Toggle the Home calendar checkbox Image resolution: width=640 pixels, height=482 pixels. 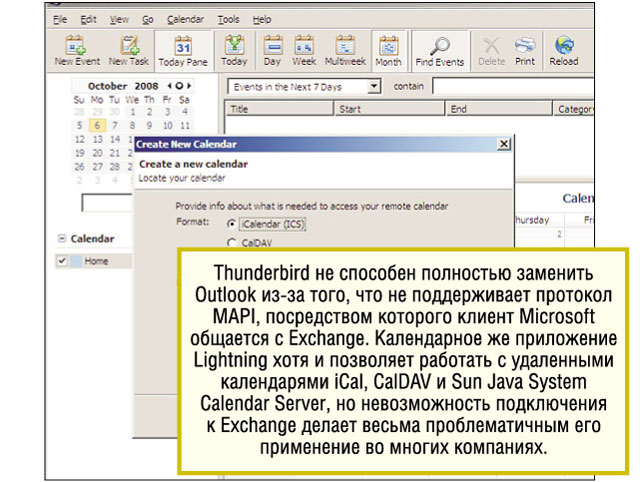62,260
